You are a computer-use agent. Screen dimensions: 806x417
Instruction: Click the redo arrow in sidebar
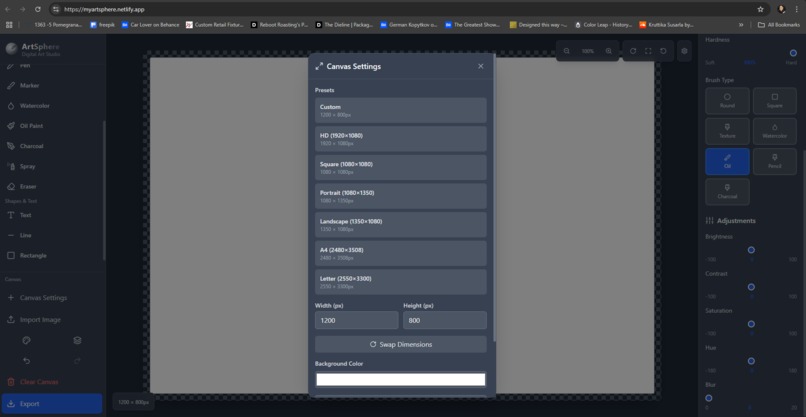(77, 361)
